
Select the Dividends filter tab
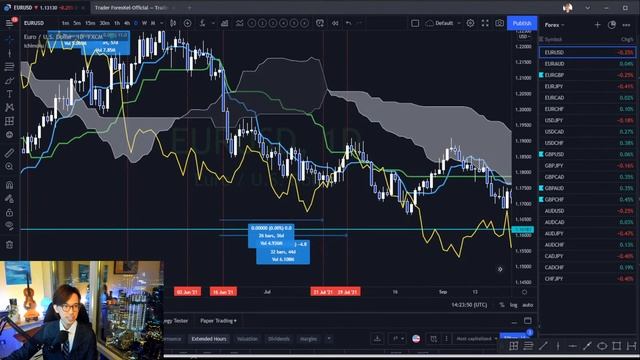279,339
